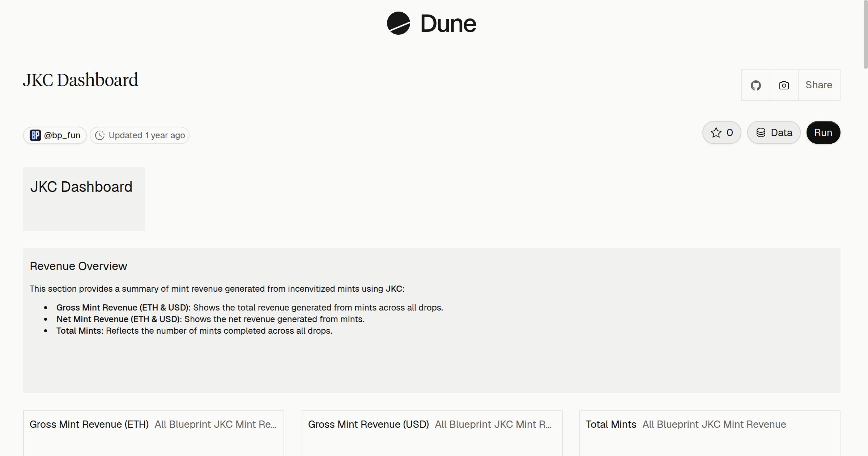Star this dashboard

[x=722, y=132]
